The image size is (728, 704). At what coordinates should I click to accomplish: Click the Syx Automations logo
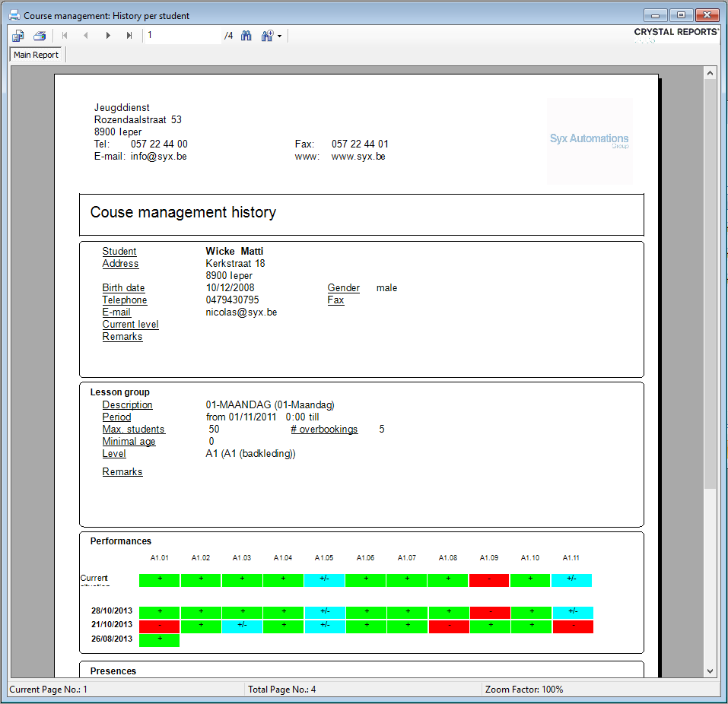click(590, 141)
